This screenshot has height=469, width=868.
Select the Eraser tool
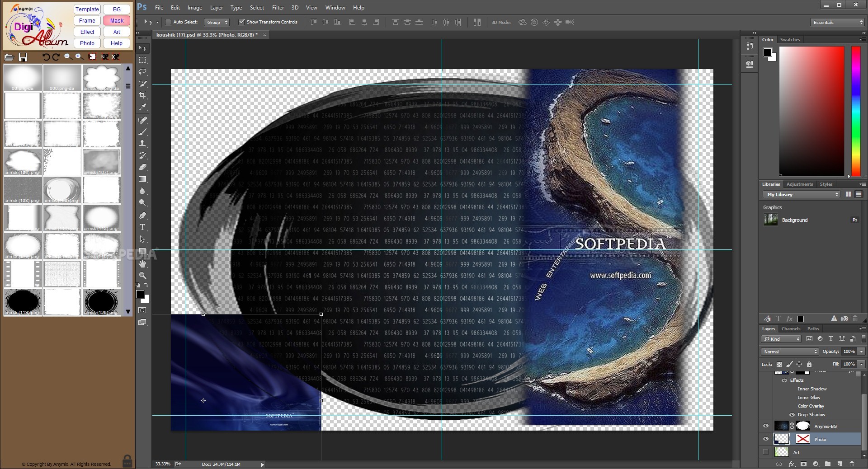142,167
